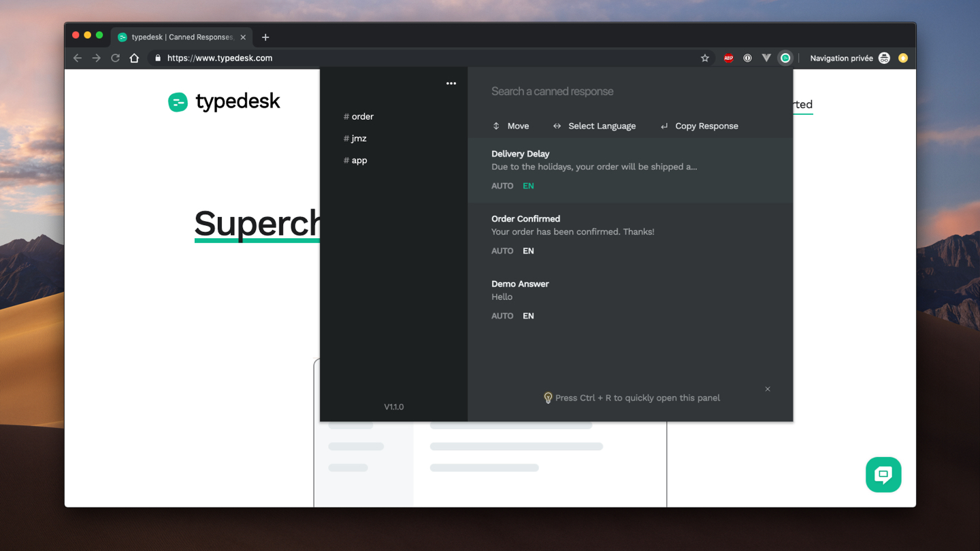Select EN language for Order Confirmed
This screenshot has height=551, width=980.
(x=528, y=251)
